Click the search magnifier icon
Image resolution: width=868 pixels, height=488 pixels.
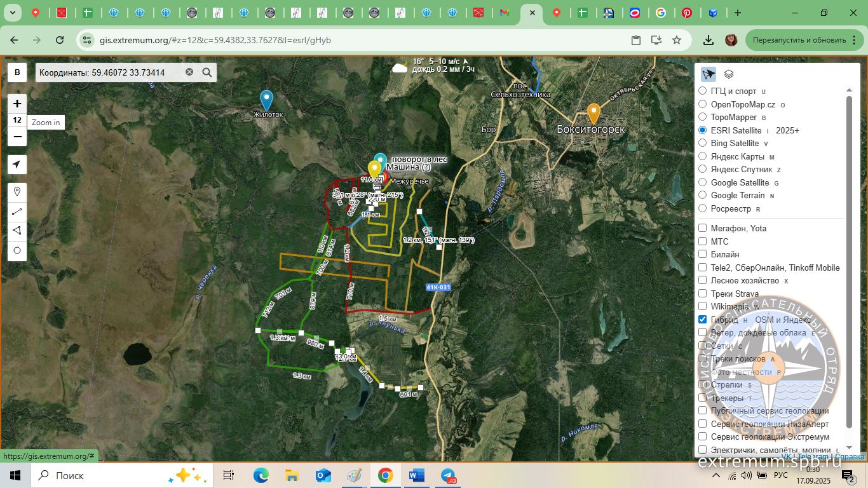click(x=207, y=72)
